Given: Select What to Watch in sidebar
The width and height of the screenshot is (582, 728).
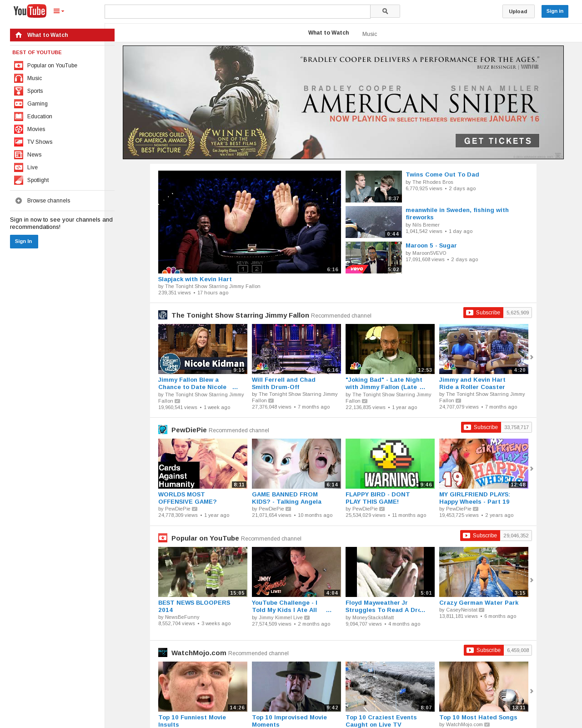Looking at the screenshot, I should click(62, 35).
